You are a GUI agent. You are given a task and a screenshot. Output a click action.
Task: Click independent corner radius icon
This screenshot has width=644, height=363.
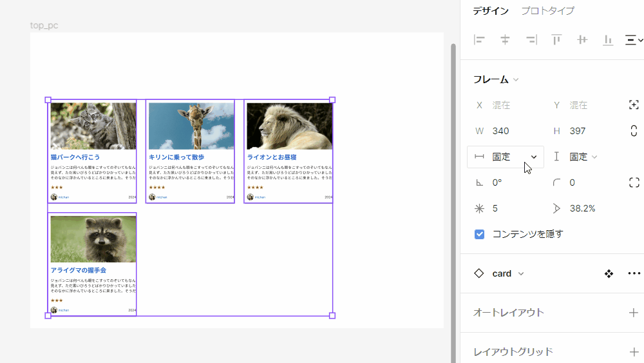click(x=634, y=182)
